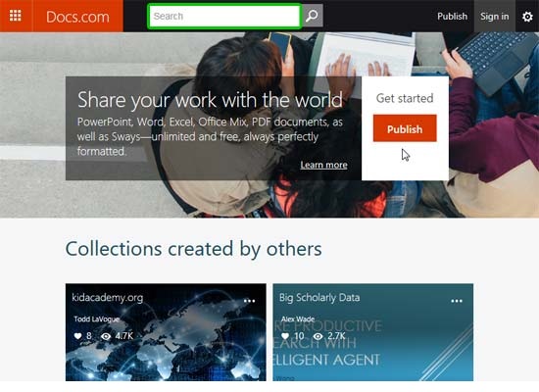
Task: Expand more options on kidacademy.org card
Action: (x=249, y=301)
